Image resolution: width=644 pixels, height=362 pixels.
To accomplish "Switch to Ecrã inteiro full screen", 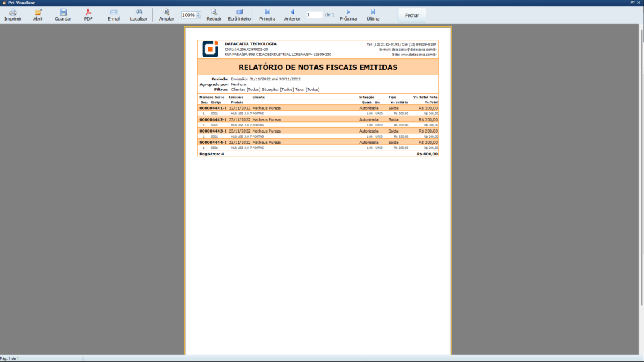I will coord(239,13).
